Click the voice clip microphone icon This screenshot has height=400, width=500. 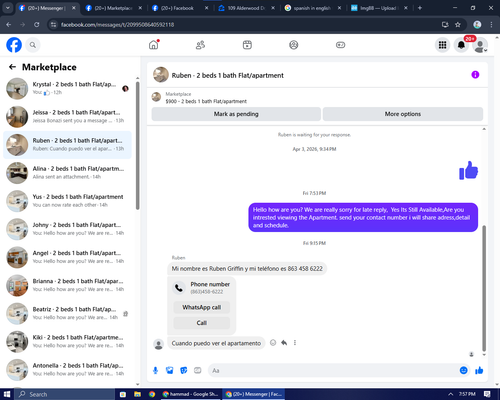click(x=155, y=370)
